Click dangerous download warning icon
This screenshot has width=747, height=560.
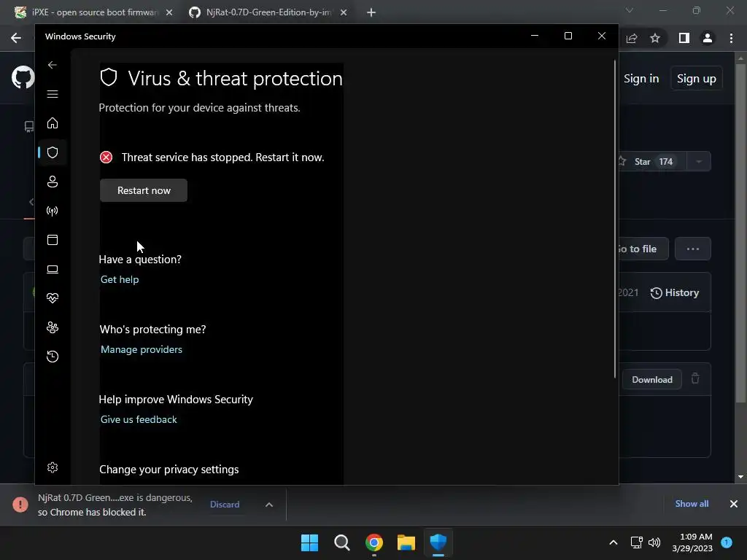point(20,505)
